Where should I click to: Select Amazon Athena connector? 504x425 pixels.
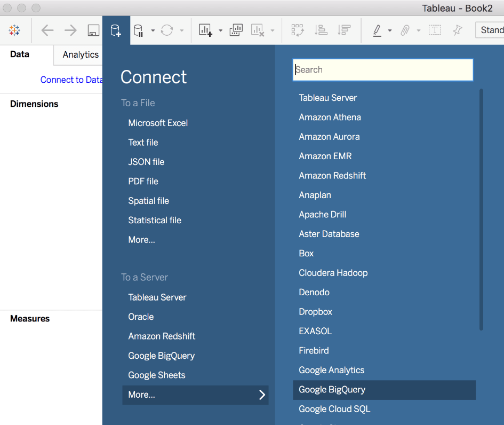330,117
